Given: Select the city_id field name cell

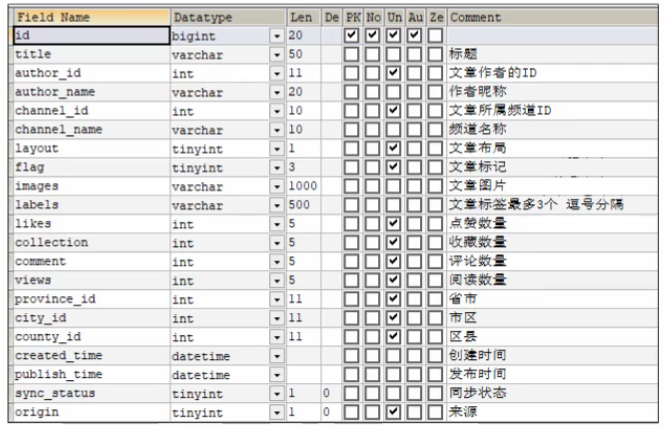Looking at the screenshot, I should pos(92,318).
